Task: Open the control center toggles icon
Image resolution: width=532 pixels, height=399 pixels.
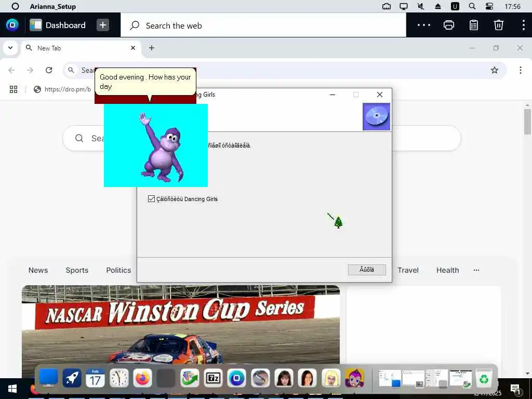Action: [489, 6]
